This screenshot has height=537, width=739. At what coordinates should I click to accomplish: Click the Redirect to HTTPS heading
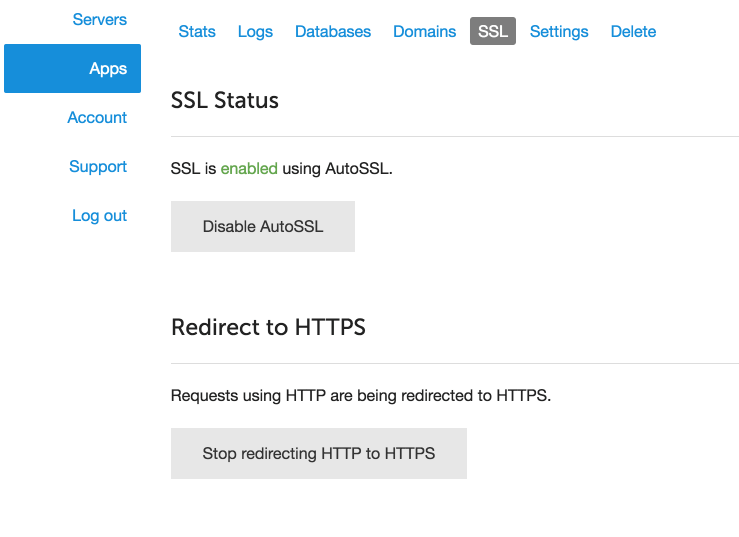click(x=268, y=327)
